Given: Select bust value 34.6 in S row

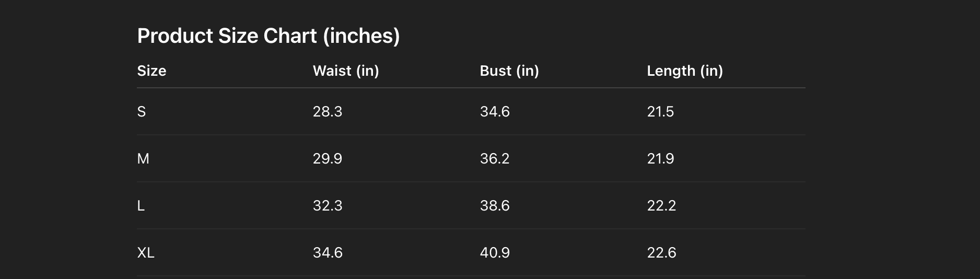Looking at the screenshot, I should [x=494, y=112].
